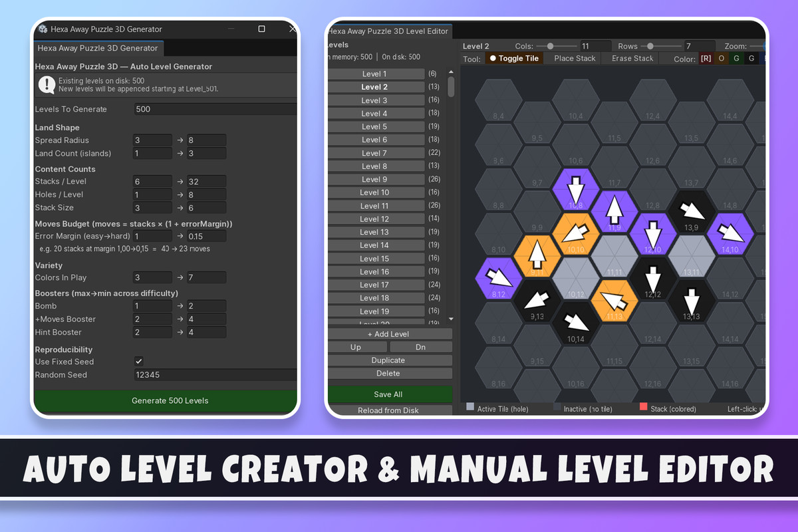The width and height of the screenshot is (798, 532).
Task: Click the Save All button
Action: click(389, 394)
